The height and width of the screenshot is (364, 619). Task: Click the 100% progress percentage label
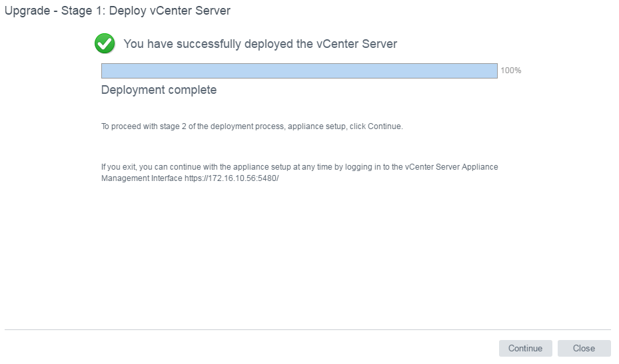point(511,71)
